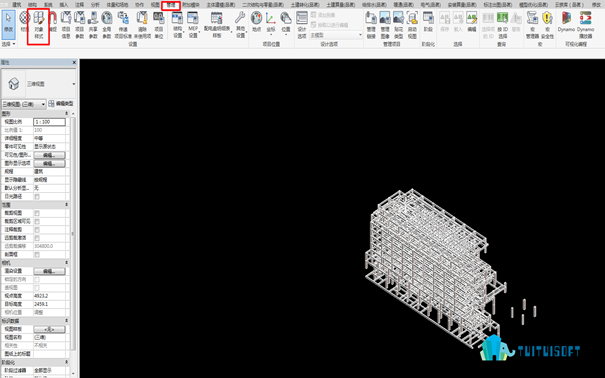Viewport: 605px width, 378px height.
Task: Click Edit Type (编辑类型) in Properties
Action: [x=61, y=104]
